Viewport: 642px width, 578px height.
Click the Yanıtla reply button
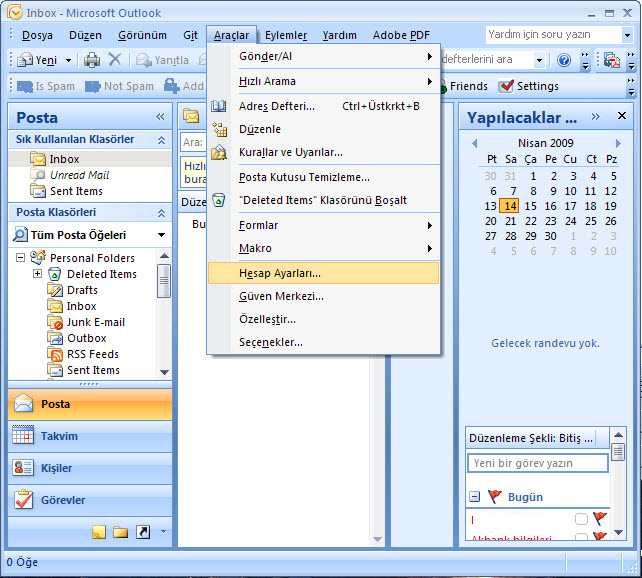[163, 60]
